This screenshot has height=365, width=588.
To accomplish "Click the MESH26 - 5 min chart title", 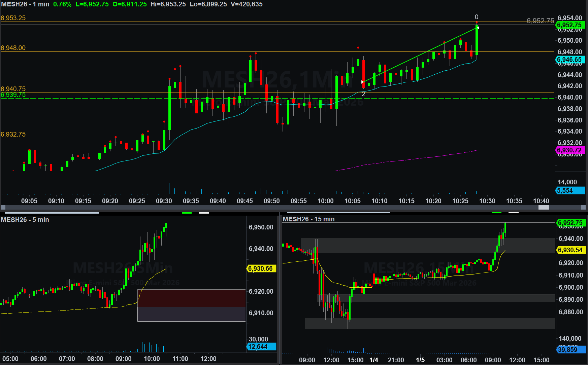I will click(x=25, y=220).
